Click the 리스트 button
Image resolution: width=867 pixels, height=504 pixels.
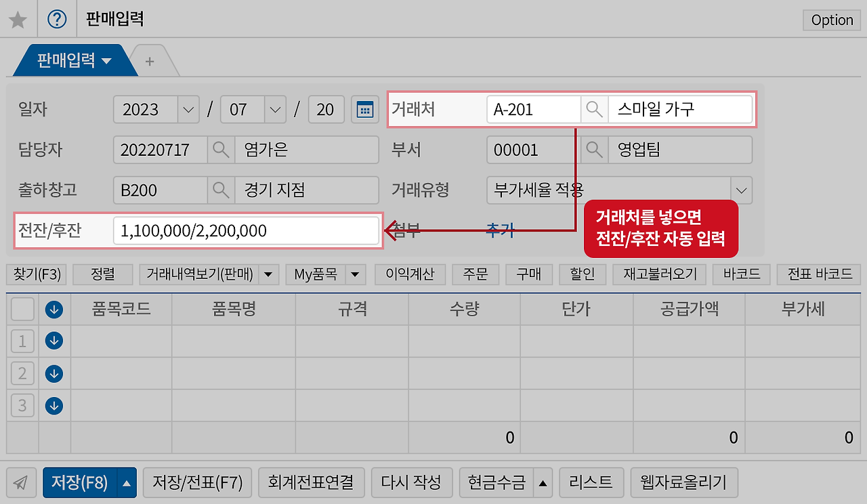point(591,483)
